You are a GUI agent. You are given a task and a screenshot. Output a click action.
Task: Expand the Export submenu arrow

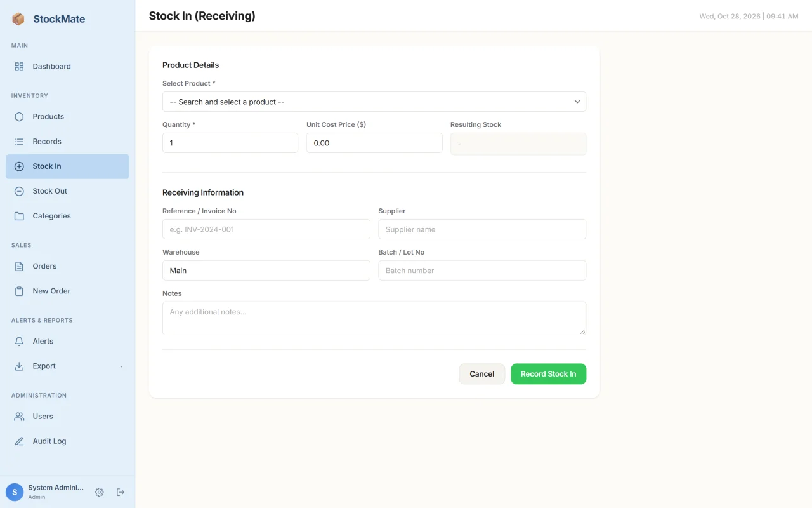[x=121, y=366]
